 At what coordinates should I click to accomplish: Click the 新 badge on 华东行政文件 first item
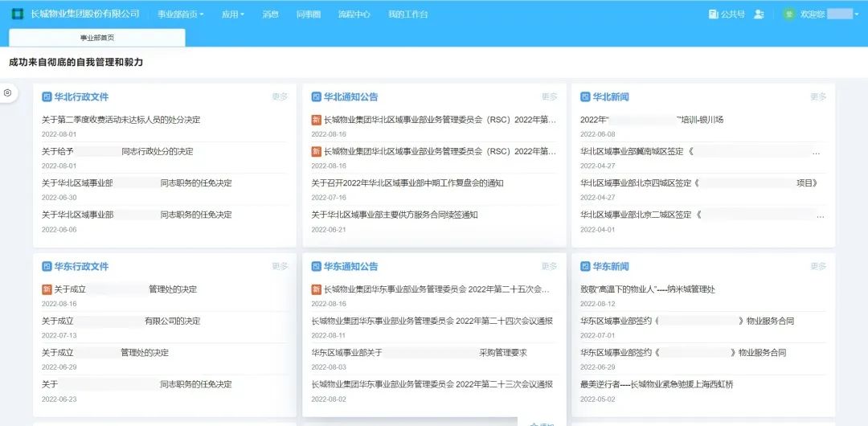[47, 289]
